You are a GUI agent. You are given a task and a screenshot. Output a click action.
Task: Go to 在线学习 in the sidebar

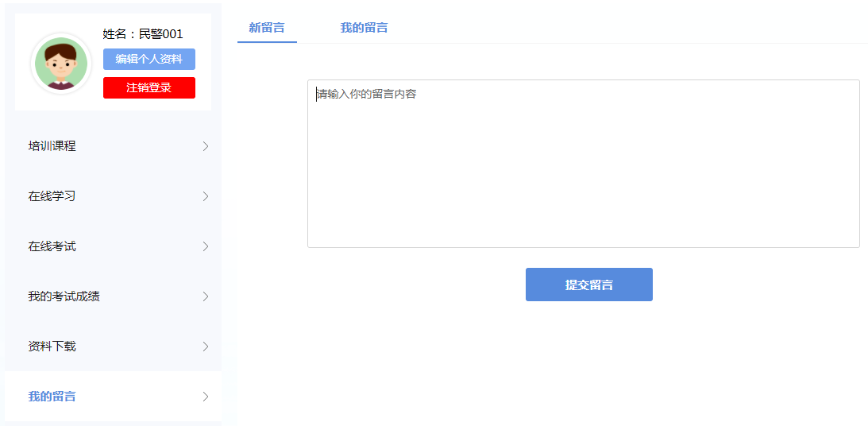tap(52, 196)
